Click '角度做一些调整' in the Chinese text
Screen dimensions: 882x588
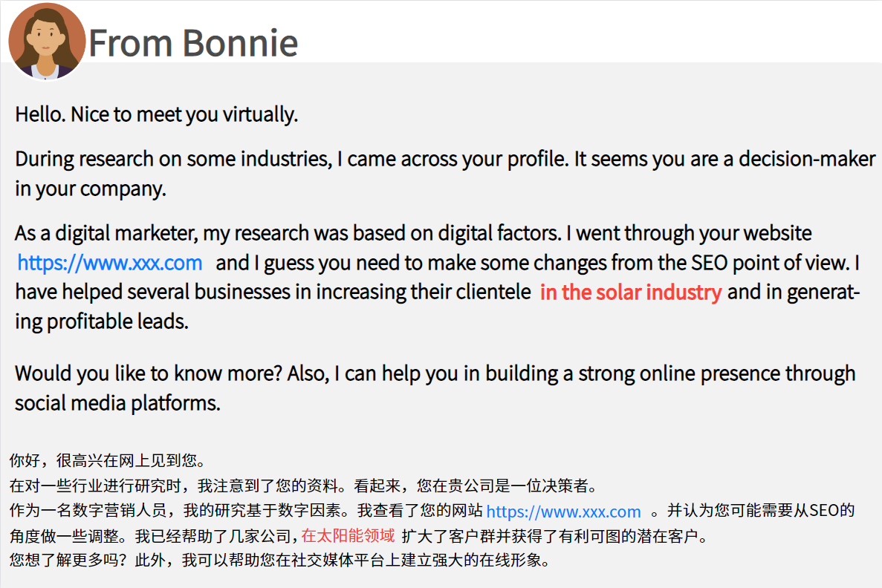click(64, 536)
